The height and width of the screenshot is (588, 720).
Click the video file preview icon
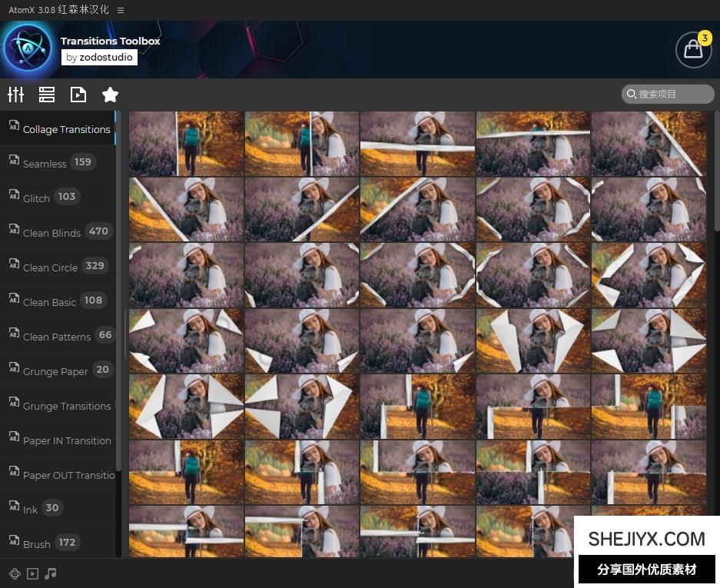coord(78,95)
